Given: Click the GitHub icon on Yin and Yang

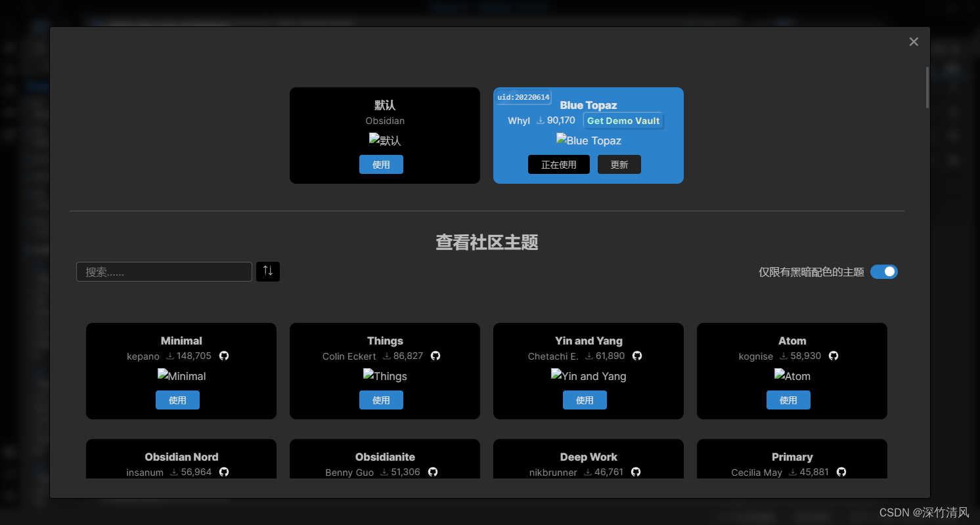Looking at the screenshot, I should point(637,355).
